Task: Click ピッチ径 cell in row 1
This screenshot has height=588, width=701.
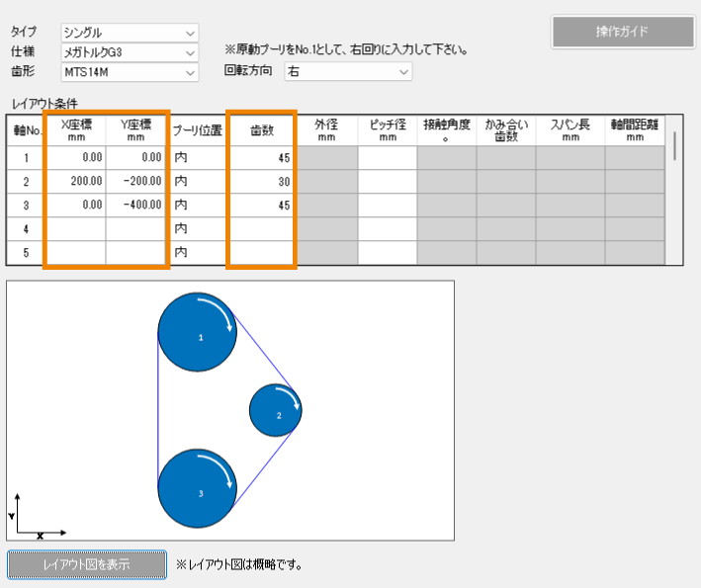Action: tap(388, 157)
